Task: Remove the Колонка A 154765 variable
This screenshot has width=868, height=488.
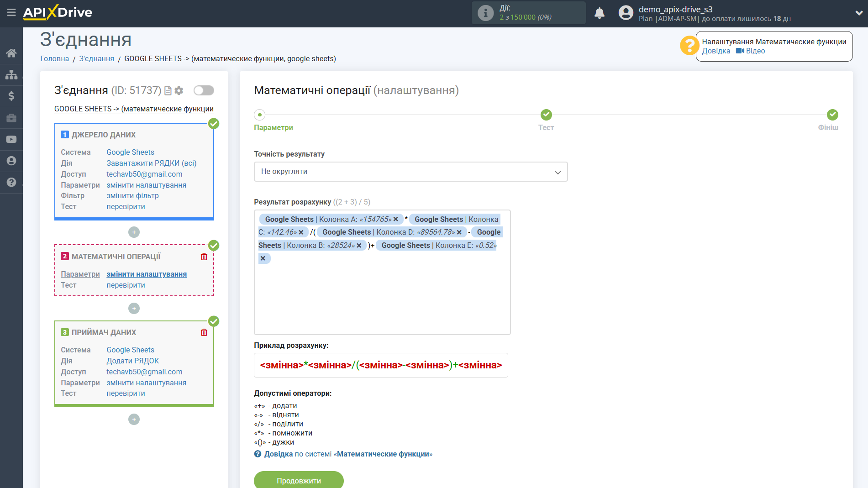Action: (396, 219)
